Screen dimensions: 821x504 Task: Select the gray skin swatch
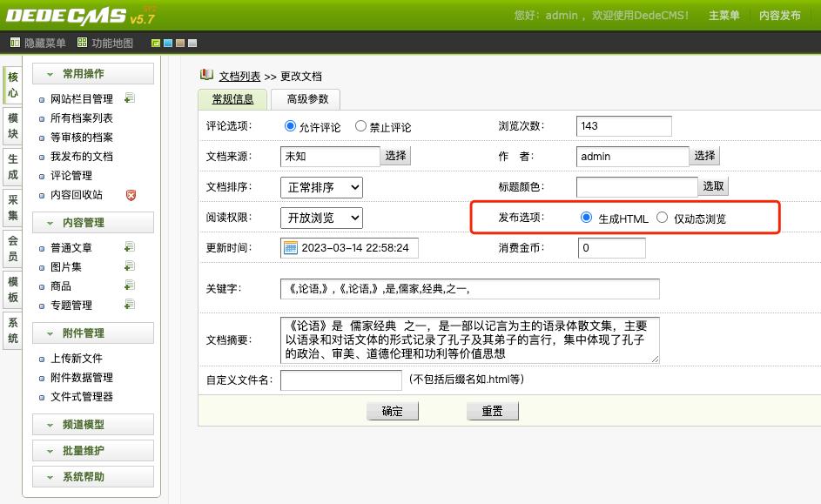coord(192,43)
